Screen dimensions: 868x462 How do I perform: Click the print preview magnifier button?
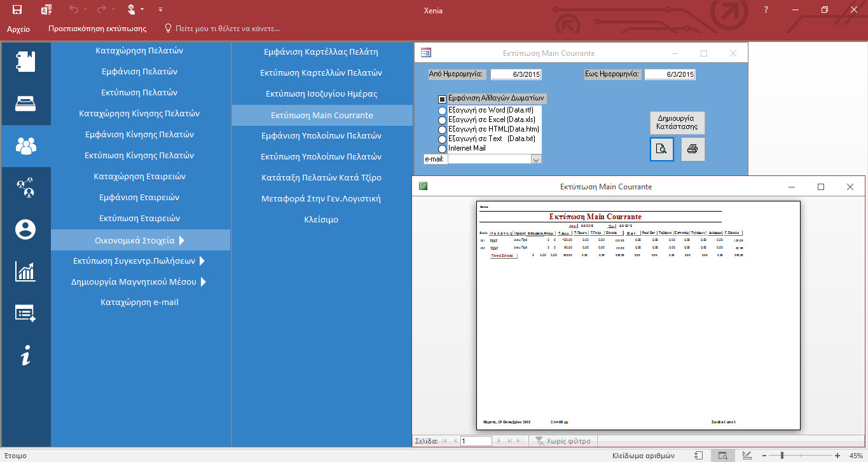(661, 149)
